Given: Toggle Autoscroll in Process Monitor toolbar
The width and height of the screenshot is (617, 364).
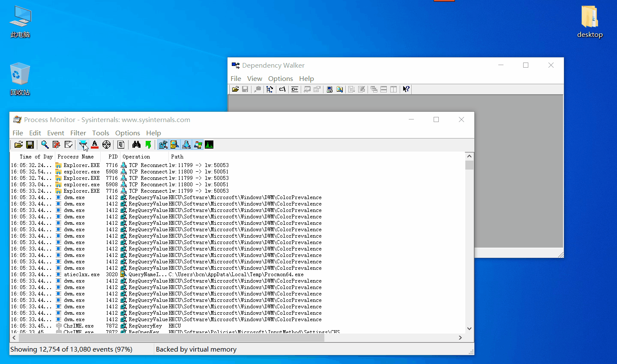Looking at the screenshot, I should pyautogui.click(x=57, y=145).
